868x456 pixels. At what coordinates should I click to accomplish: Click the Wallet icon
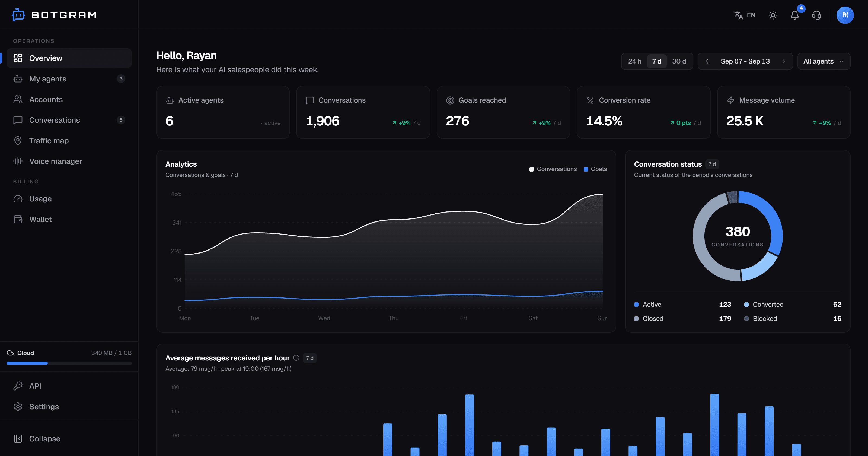click(18, 219)
